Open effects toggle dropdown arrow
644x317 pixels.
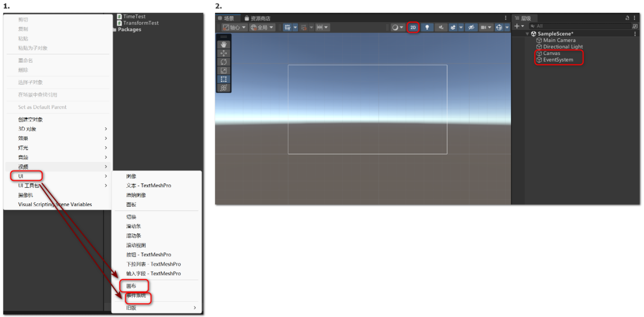pos(461,27)
